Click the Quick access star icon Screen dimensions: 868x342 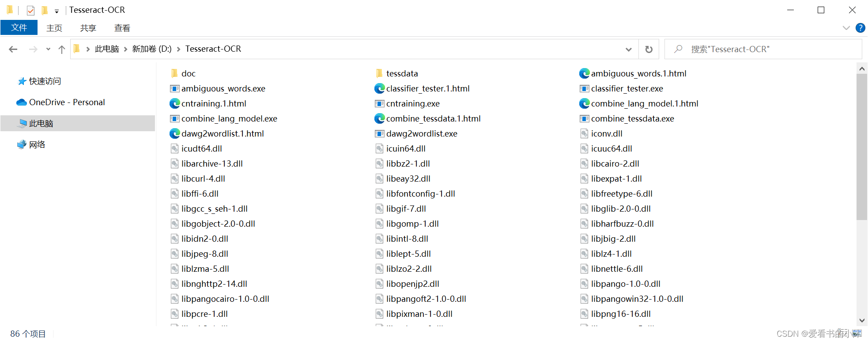coord(22,81)
